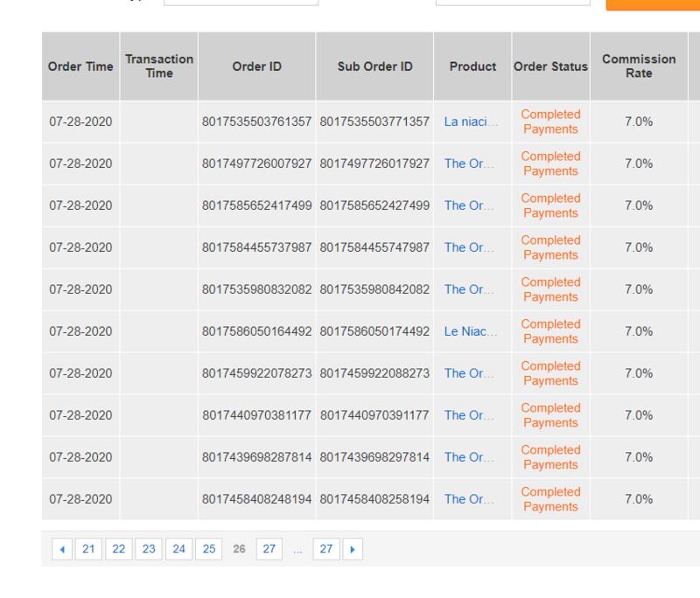
Task: Select sub order ID 8017586050174492 cell
Action: 374,331
